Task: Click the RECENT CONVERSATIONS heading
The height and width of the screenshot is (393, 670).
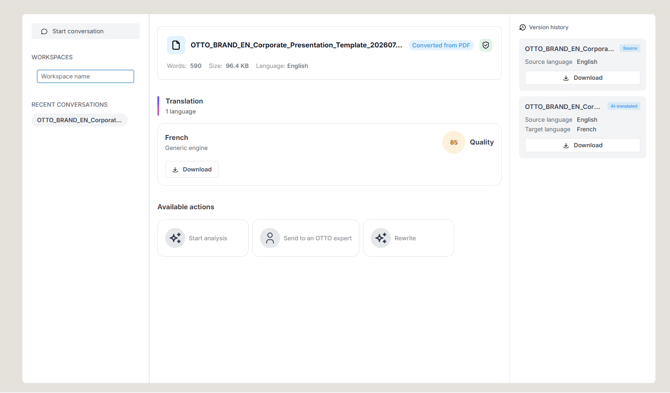Action: pyautogui.click(x=70, y=105)
